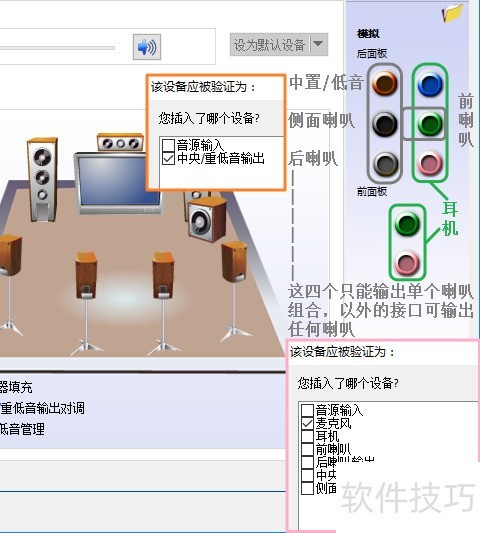The width and height of the screenshot is (480, 533).
Task: Check 音源输入 in the orange-framed dialog
Action: (168, 145)
